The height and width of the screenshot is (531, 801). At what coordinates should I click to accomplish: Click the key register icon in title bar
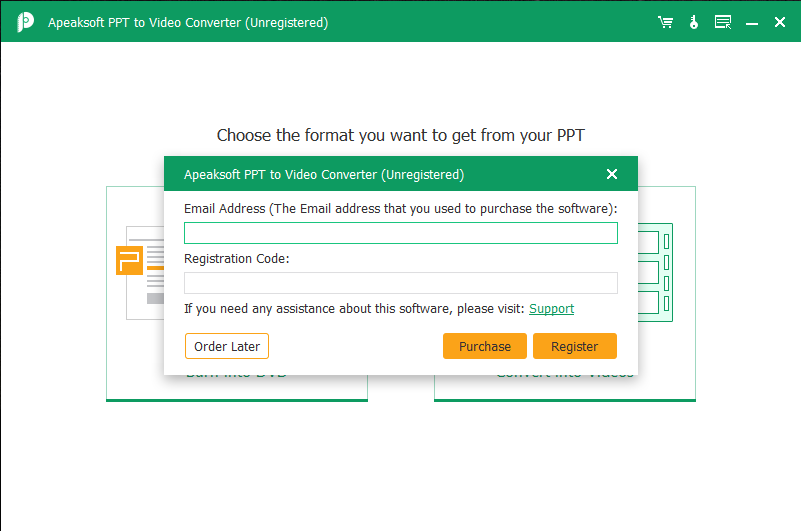pyautogui.click(x=694, y=22)
